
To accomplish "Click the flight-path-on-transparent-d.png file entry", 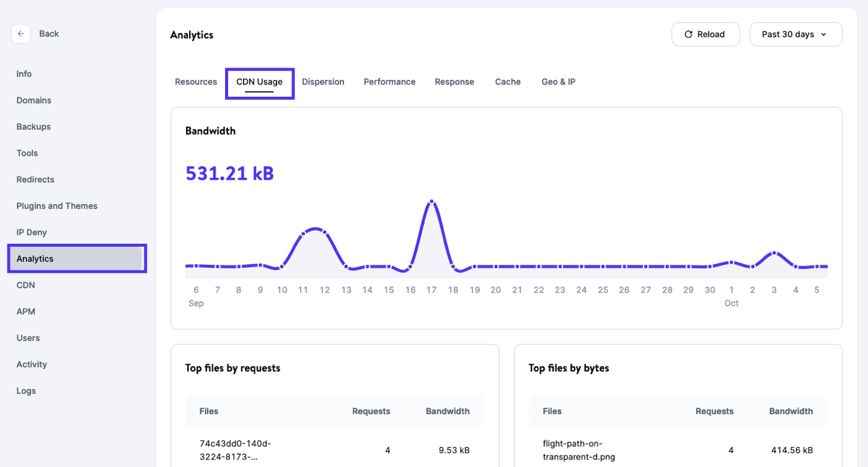I will point(579,450).
